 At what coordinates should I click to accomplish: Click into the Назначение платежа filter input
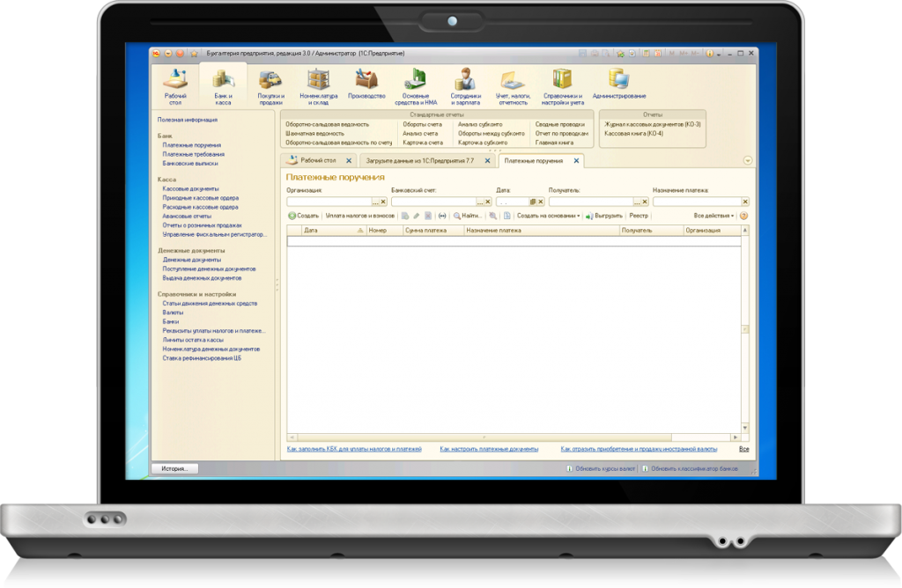[698, 202]
